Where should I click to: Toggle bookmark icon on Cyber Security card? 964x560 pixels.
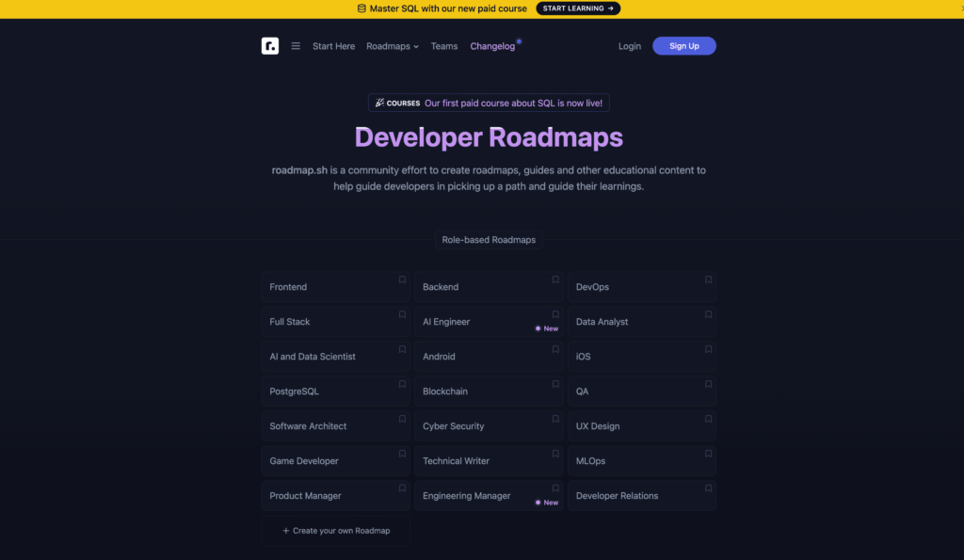pos(555,419)
